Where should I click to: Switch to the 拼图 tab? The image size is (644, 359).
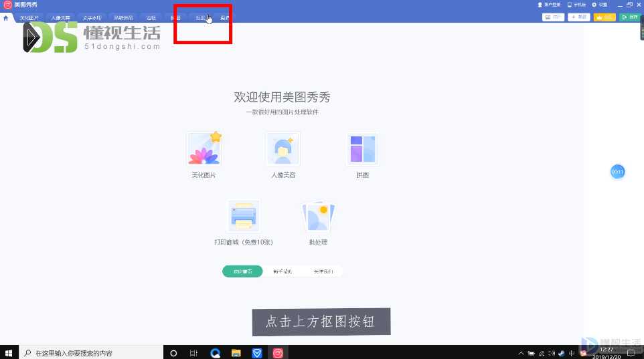(176, 18)
